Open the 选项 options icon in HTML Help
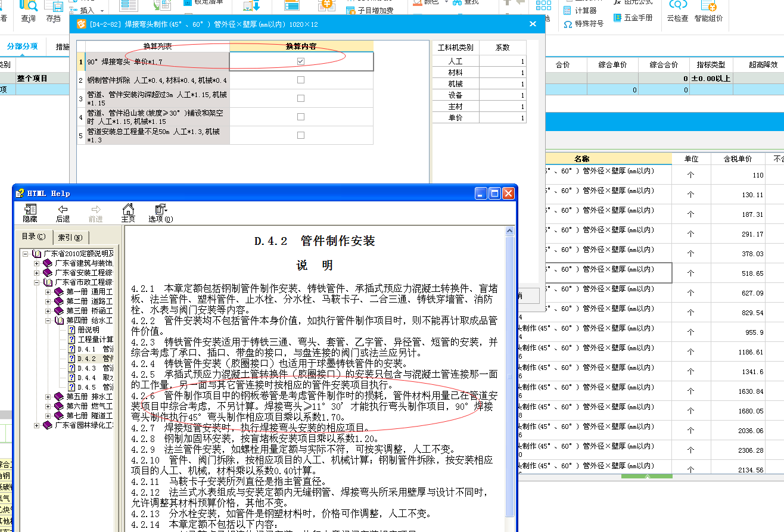The image size is (784, 532). click(160, 213)
